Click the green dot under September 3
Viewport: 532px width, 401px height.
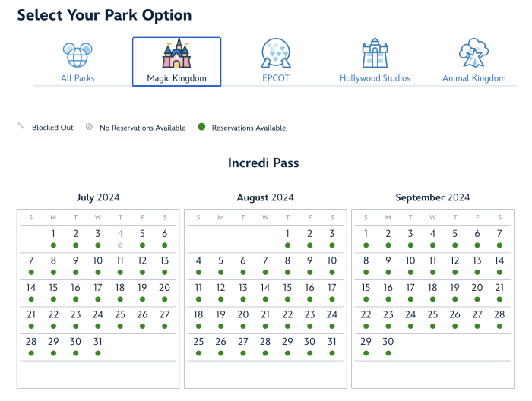coord(410,245)
